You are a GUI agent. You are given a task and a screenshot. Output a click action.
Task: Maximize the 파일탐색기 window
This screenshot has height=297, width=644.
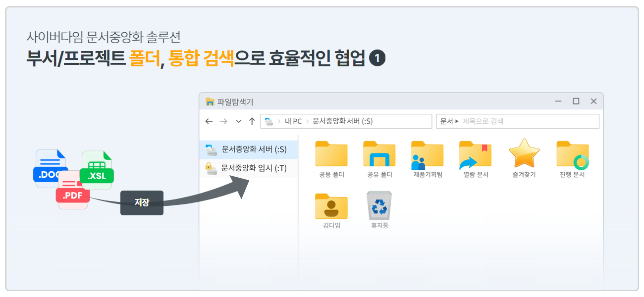click(x=576, y=101)
